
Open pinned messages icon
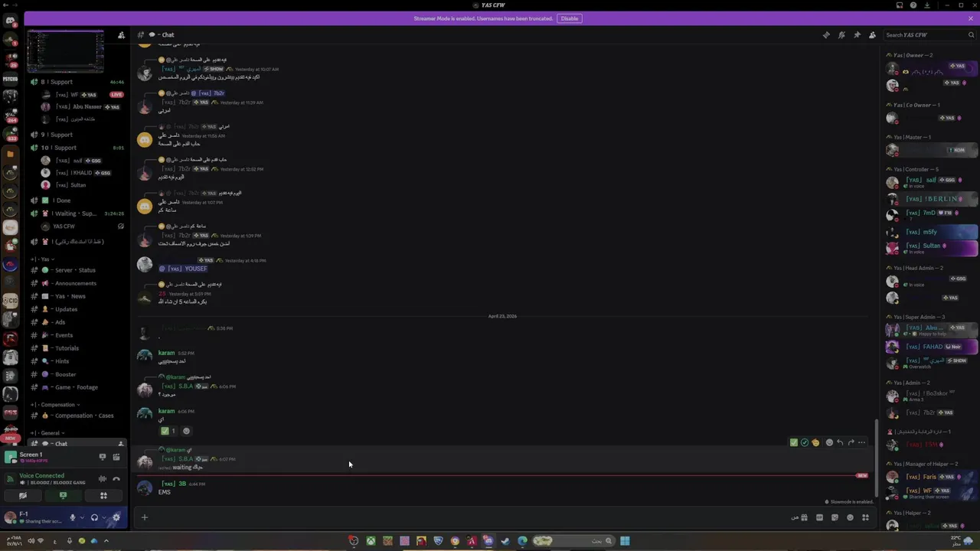(857, 34)
